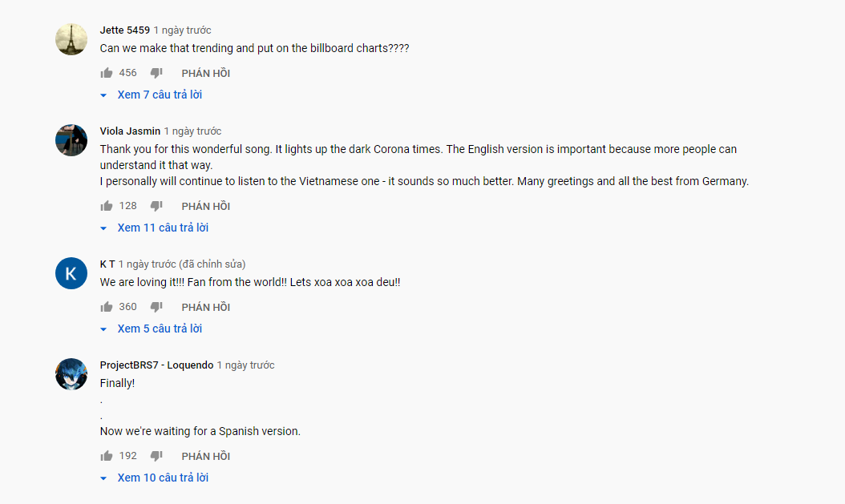Like ProjectBRS7 - Loquendo's comment
The height and width of the screenshot is (504, 845).
click(x=106, y=456)
